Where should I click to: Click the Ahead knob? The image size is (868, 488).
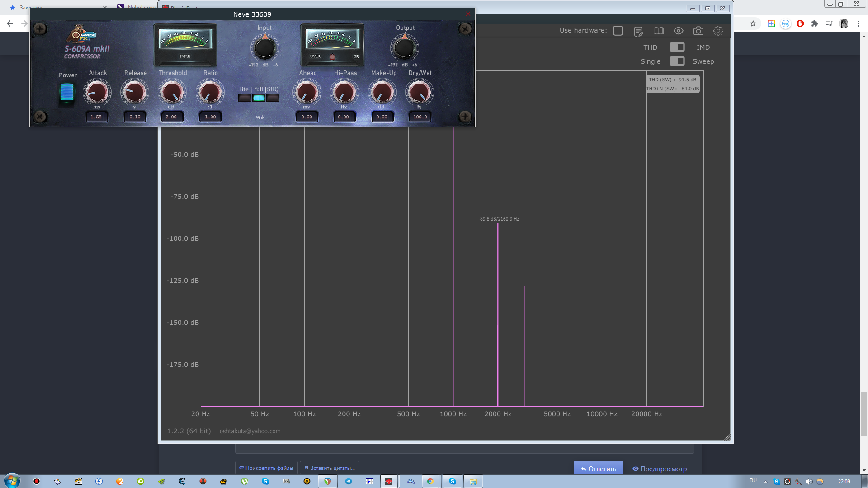point(307,92)
